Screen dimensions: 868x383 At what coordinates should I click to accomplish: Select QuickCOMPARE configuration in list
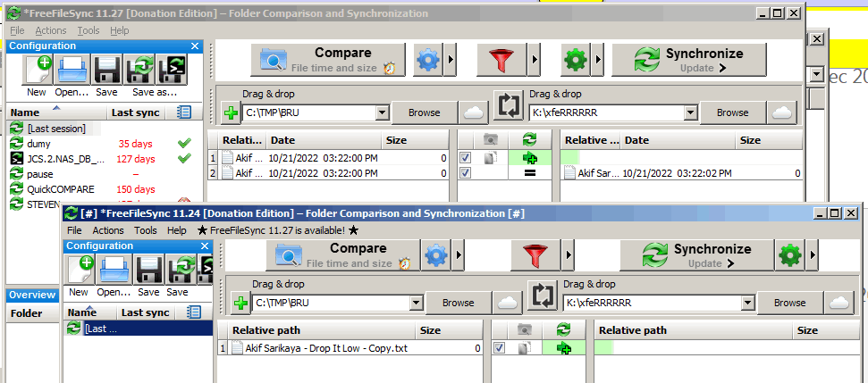(x=60, y=189)
